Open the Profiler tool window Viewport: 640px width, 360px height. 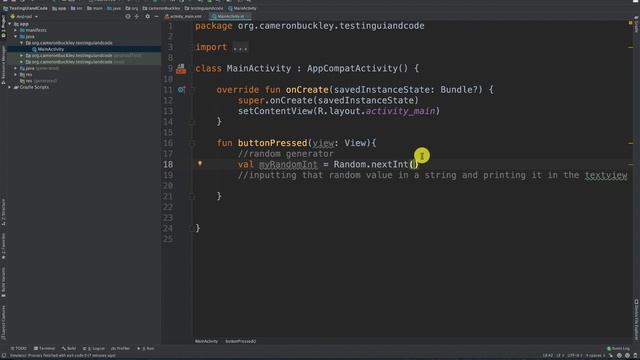pos(120,349)
